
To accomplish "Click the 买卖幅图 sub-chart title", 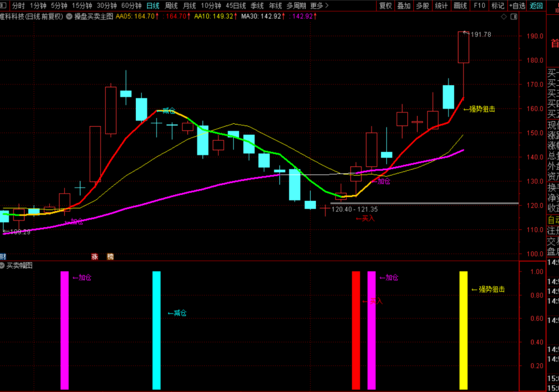I will point(19,265).
